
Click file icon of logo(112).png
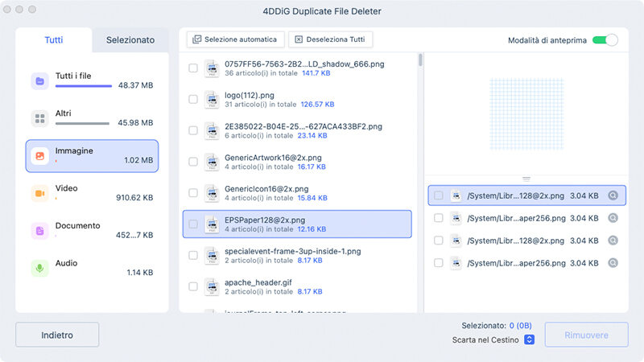pos(212,100)
